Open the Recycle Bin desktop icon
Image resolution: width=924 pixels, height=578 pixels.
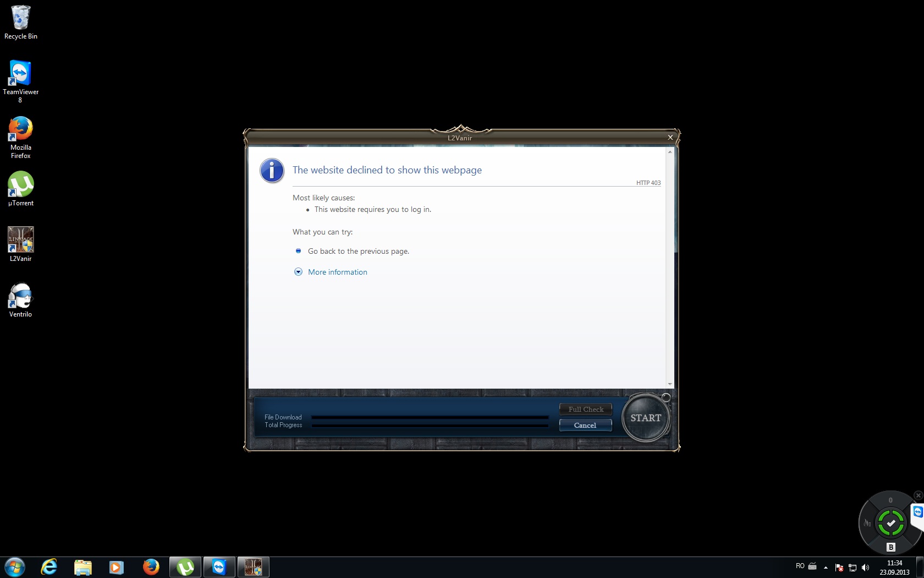click(x=20, y=23)
